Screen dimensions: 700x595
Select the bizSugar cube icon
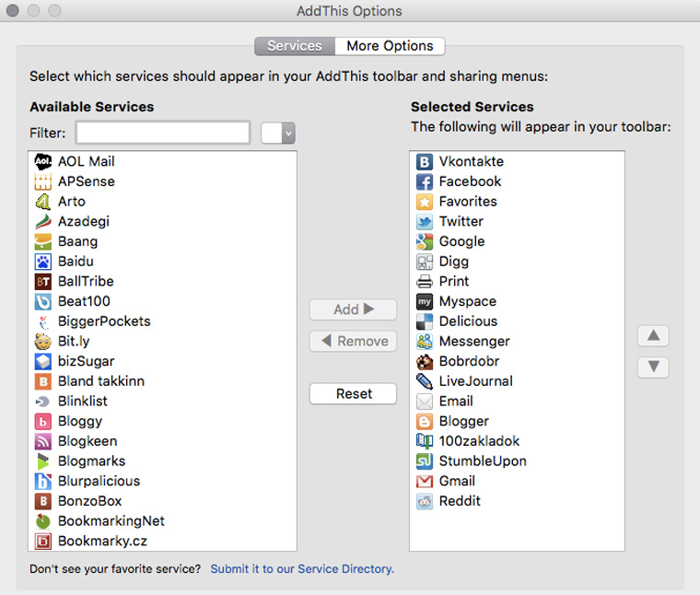point(43,362)
